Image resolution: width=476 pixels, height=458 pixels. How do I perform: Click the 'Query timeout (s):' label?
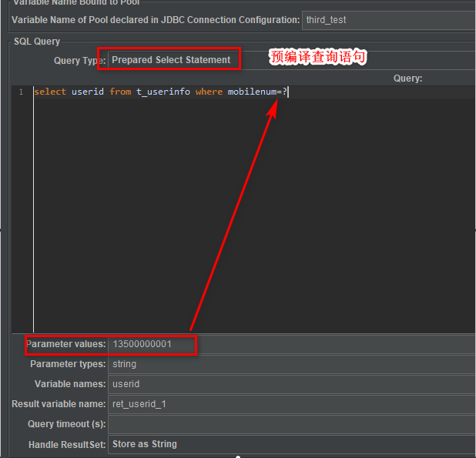pyautogui.click(x=66, y=424)
